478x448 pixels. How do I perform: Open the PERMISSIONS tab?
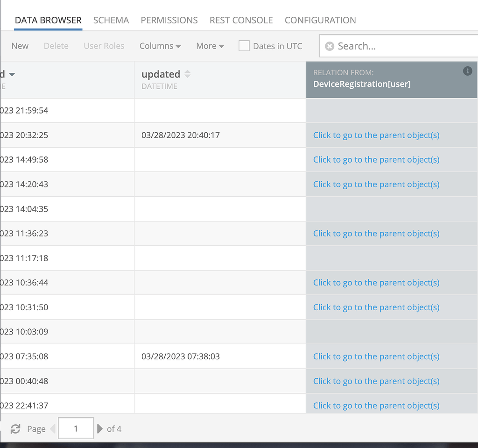(169, 20)
